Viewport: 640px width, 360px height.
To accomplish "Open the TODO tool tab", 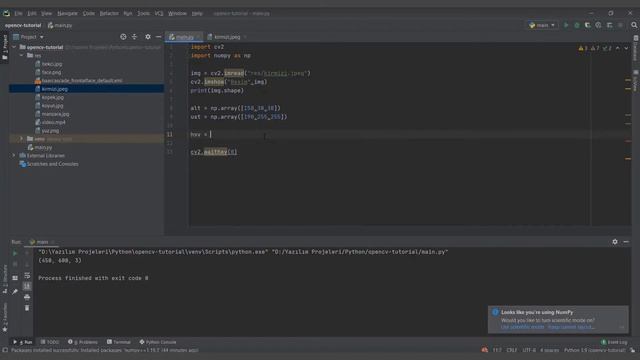I will tap(50, 342).
